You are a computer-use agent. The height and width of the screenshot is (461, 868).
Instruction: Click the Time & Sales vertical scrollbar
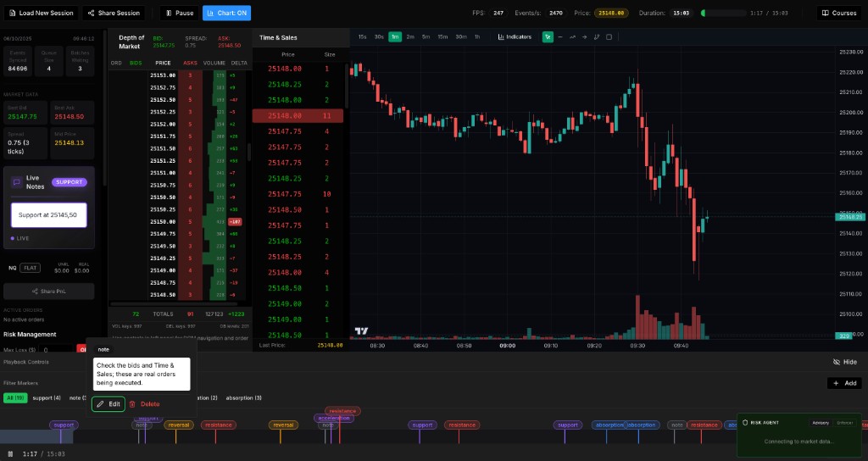[x=347, y=86]
